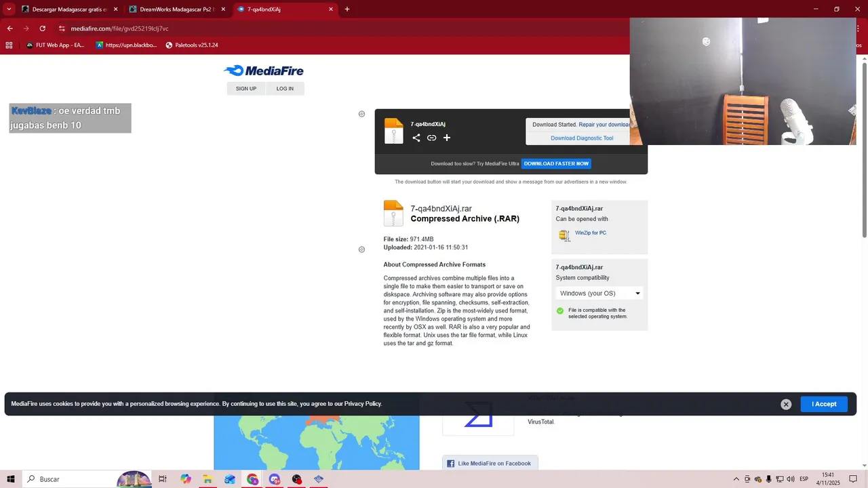Open notification center in taskbar
The width and height of the screenshot is (868, 488).
pos(853,479)
